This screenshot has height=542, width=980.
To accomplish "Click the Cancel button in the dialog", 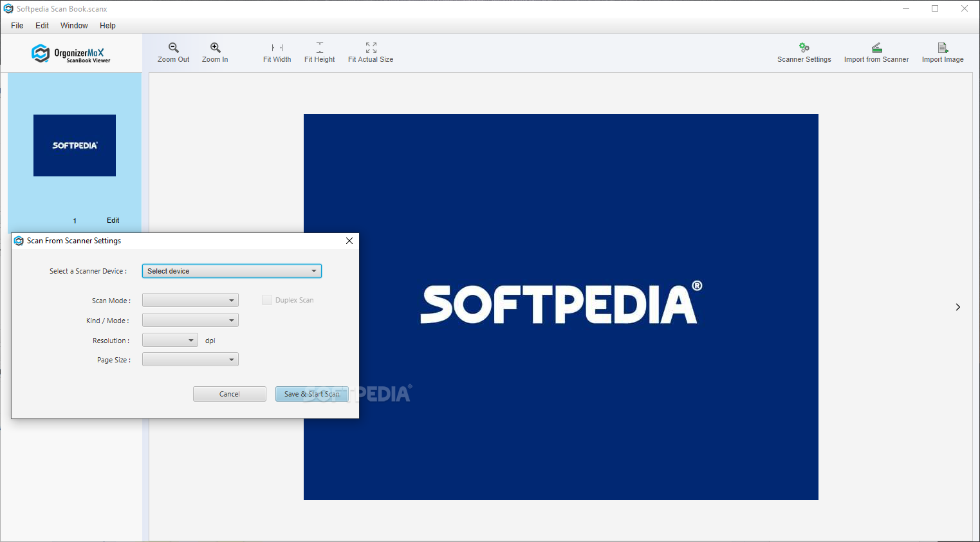I will (x=230, y=394).
